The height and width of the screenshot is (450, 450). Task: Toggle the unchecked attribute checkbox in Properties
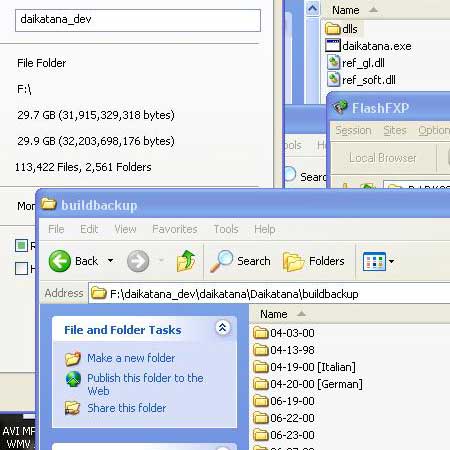tap(21, 268)
